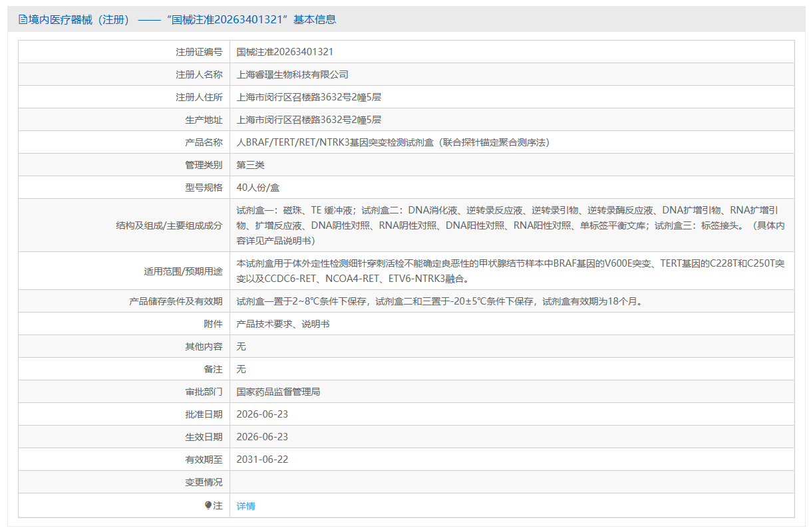Click the 适用范围/预期用途 label
This screenshot has height=532, width=809.
[183, 271]
